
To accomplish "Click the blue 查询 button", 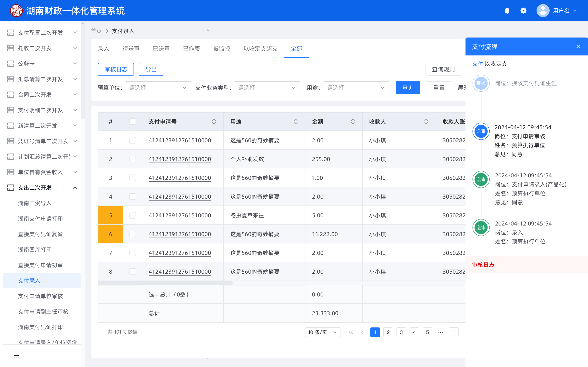I will tap(408, 88).
